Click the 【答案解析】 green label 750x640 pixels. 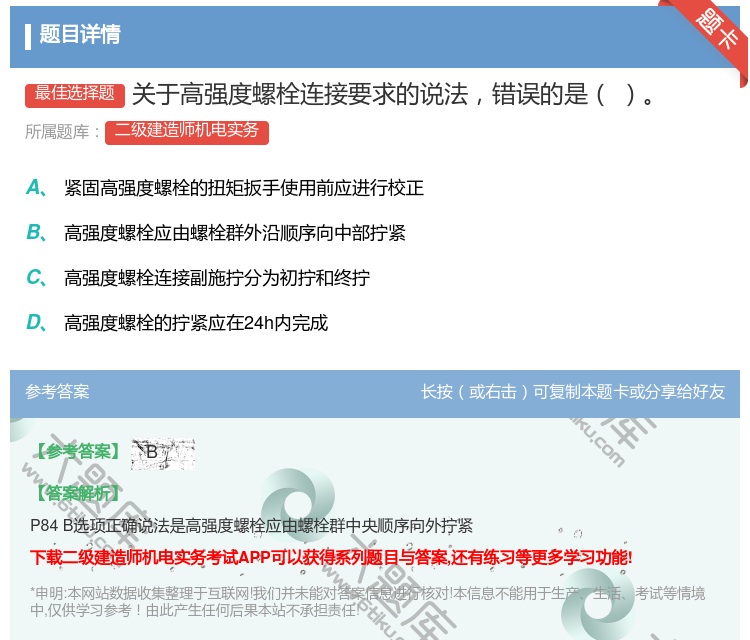tap(78, 493)
